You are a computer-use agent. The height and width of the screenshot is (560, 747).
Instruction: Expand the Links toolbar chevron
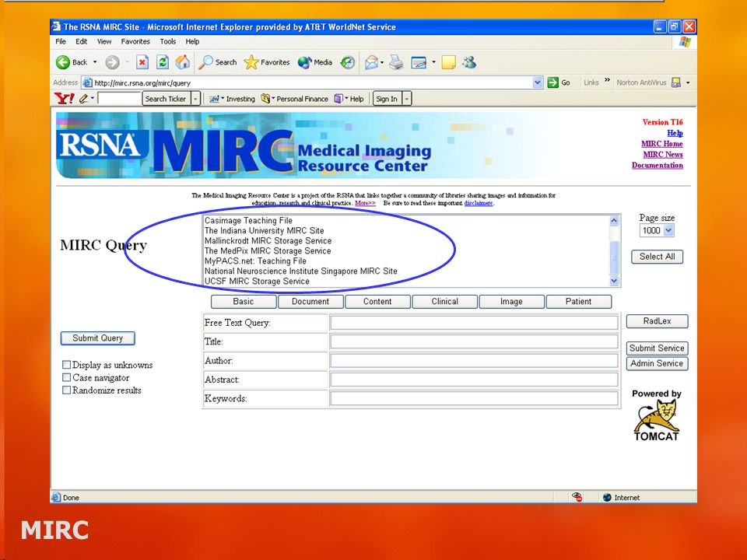pyautogui.click(x=607, y=80)
